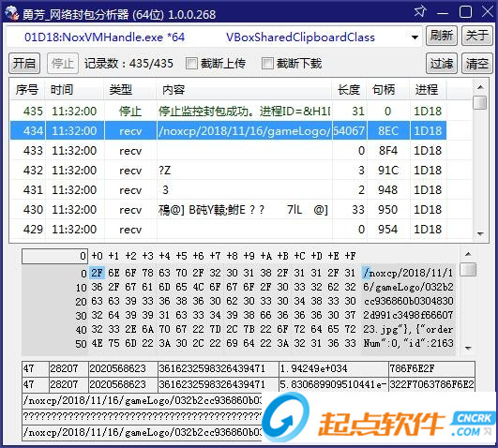The image size is (498, 448).
Task: Select packet row 434 with /noxcp path
Action: point(228,130)
